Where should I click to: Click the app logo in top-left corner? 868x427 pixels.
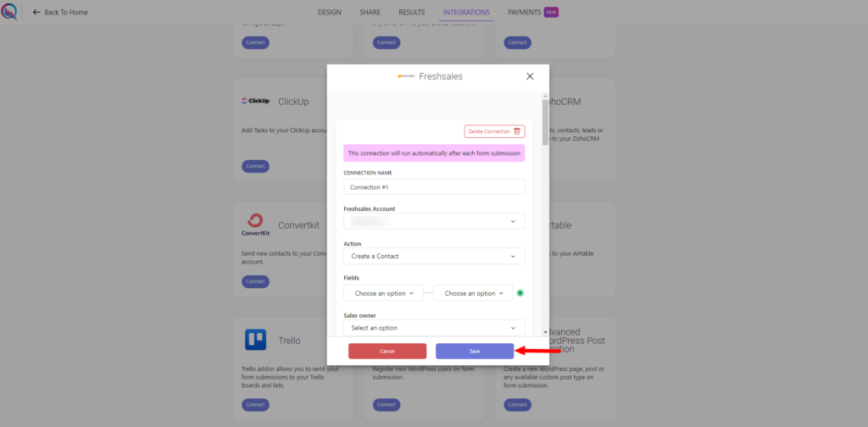[x=8, y=12]
